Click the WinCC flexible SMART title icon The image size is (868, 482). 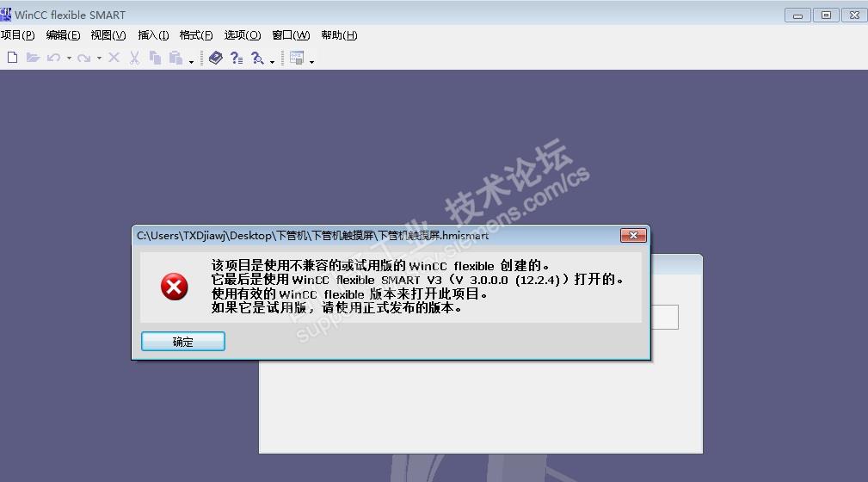click(x=6, y=14)
